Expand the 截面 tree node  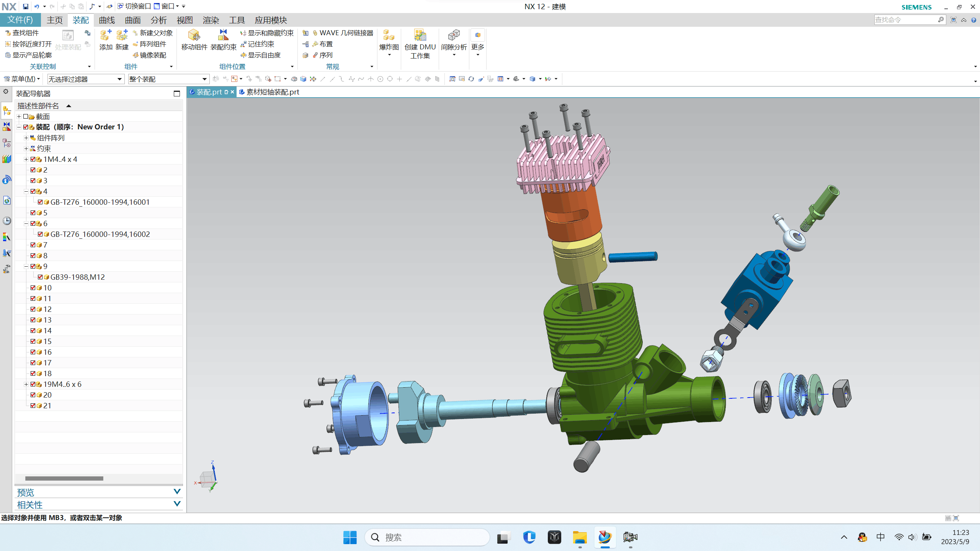point(19,116)
